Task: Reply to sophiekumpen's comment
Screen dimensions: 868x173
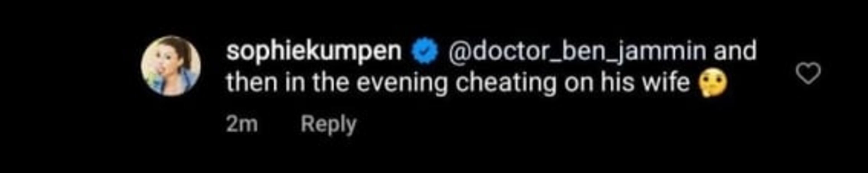Action: 328,125
